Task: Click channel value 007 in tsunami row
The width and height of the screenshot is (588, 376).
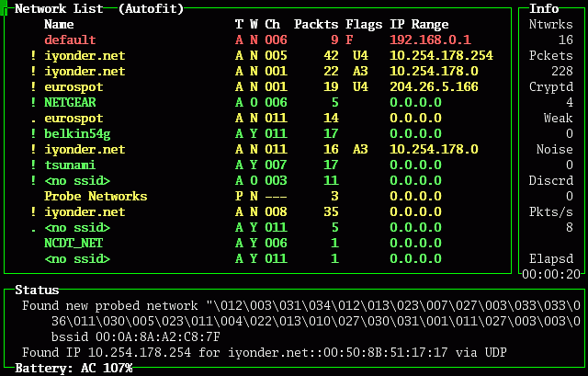Action: tap(276, 165)
